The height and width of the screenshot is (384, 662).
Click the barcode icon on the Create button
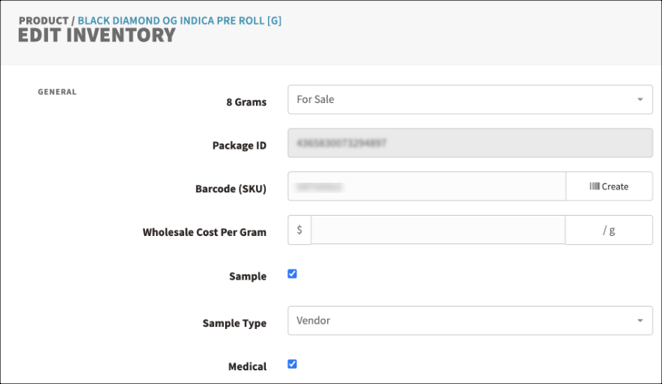(x=594, y=186)
